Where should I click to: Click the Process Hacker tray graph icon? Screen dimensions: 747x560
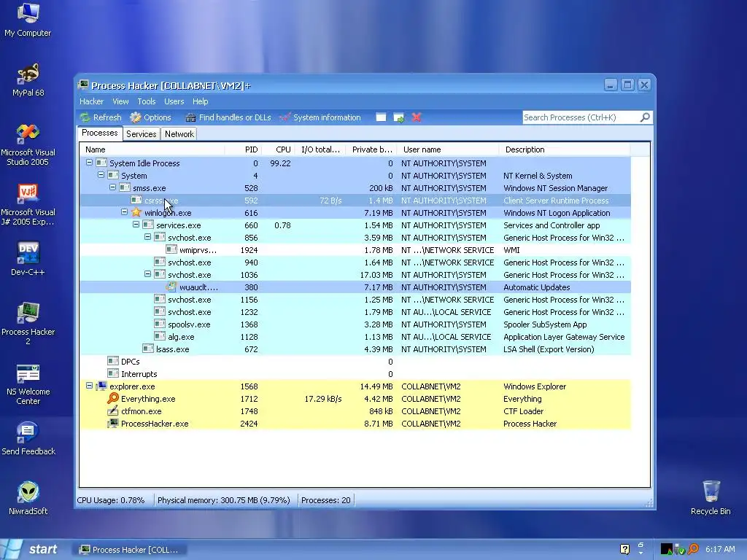click(x=667, y=549)
